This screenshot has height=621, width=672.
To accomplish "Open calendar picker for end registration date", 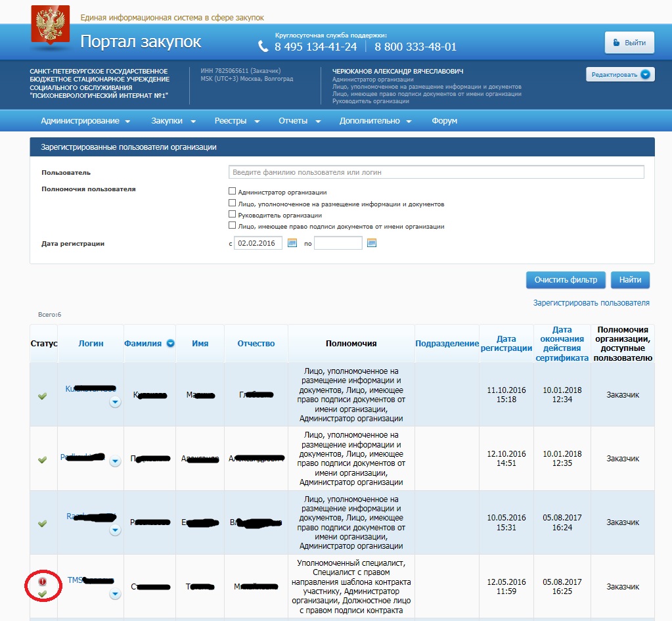I will coord(371,243).
